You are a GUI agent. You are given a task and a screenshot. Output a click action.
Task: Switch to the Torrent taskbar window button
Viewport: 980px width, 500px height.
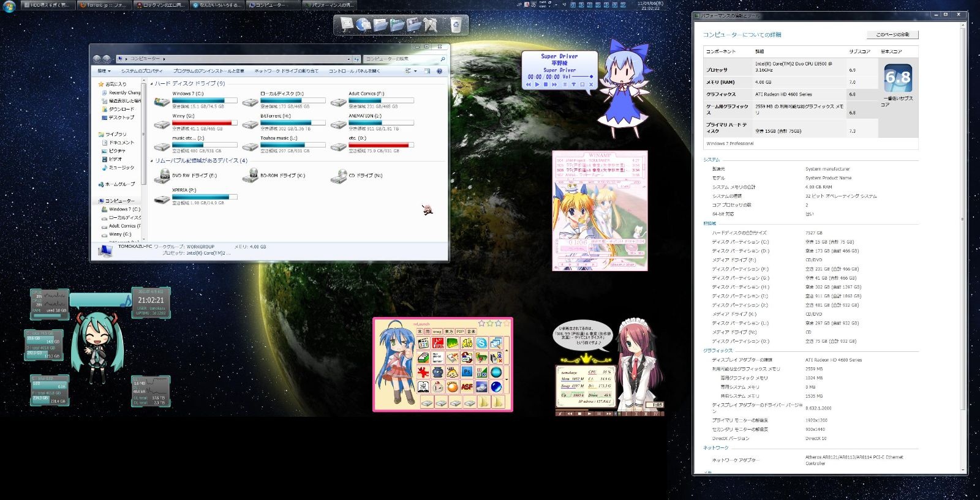click(x=105, y=5)
